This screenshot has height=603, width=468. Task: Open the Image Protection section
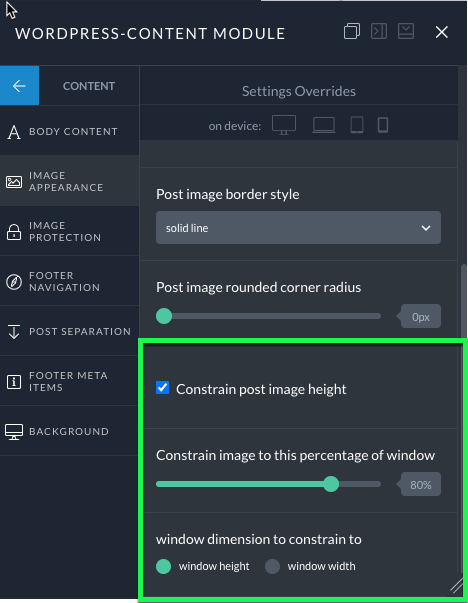pyautogui.click(x=69, y=231)
